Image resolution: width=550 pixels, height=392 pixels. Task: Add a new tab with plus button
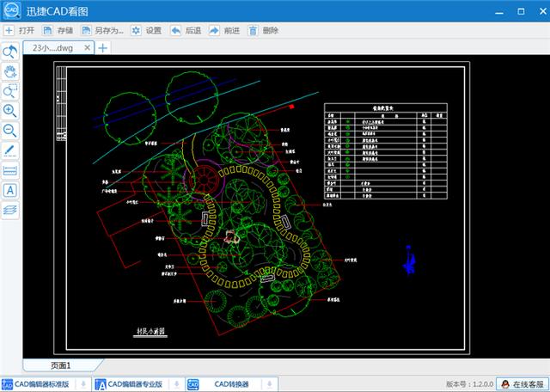pyautogui.click(x=103, y=48)
